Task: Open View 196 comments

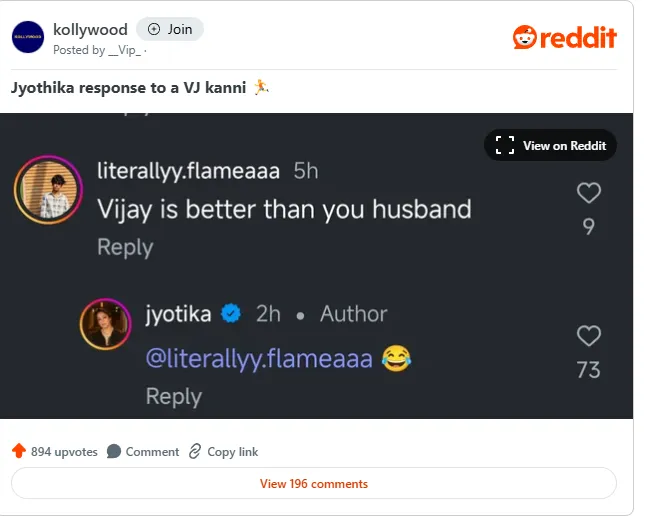Action: [314, 484]
